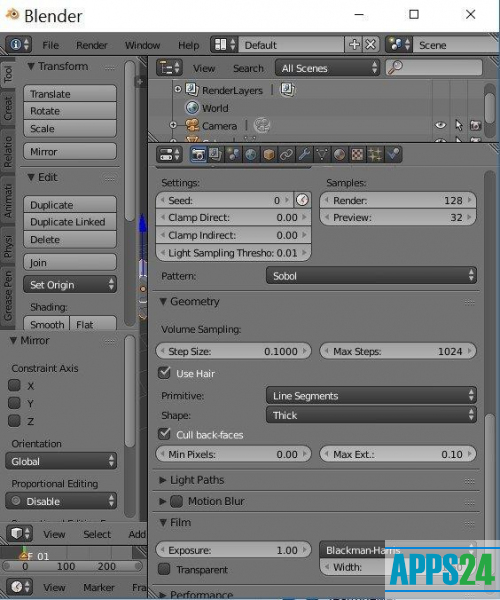The image size is (500, 600).
Task: Open the Particles properties tab
Action: (x=375, y=155)
